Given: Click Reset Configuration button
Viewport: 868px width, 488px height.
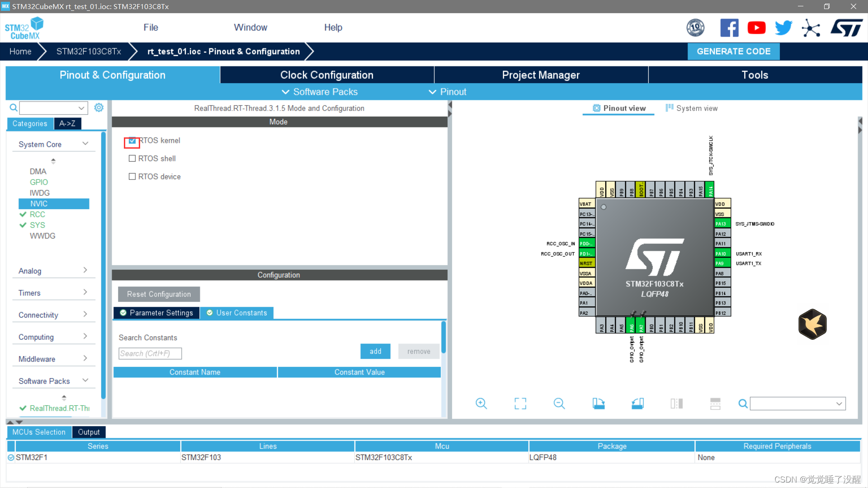Looking at the screenshot, I should [159, 294].
